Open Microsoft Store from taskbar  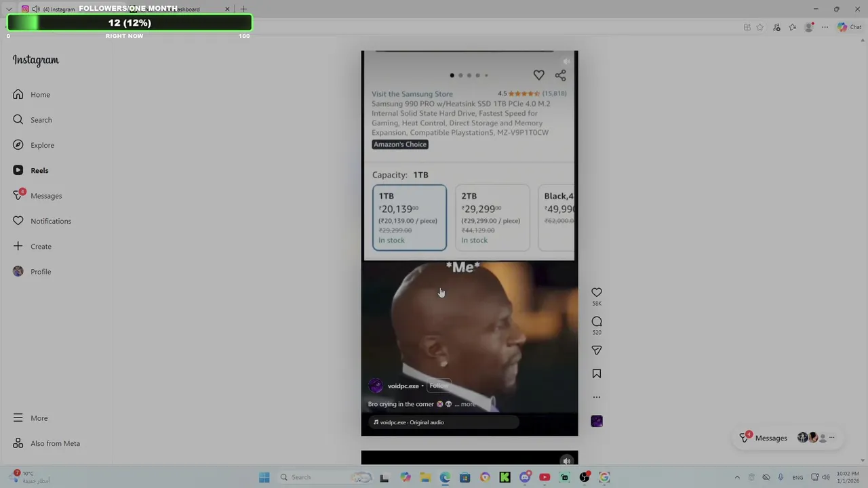tap(465, 477)
